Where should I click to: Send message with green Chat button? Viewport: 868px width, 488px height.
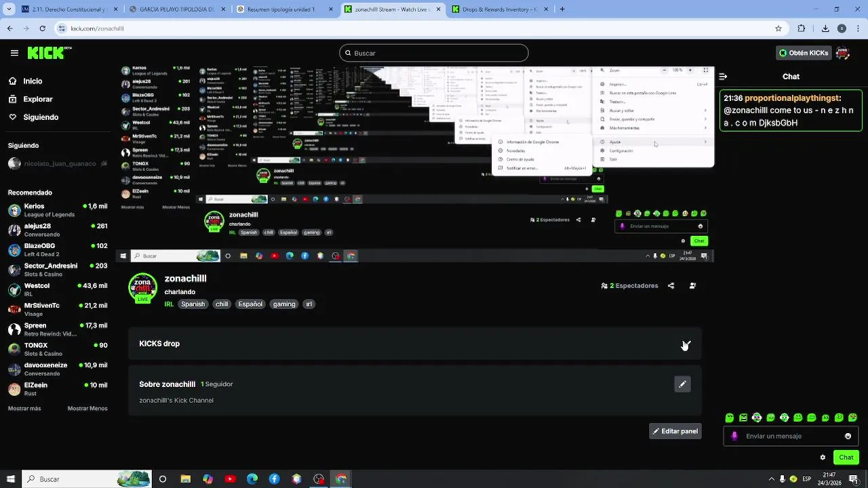coord(846,457)
